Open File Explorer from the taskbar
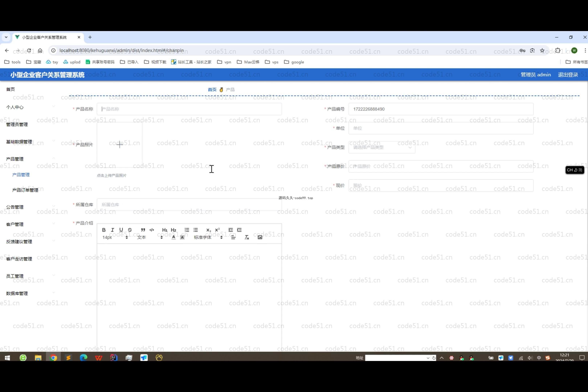The height and width of the screenshot is (392, 588). point(38,358)
